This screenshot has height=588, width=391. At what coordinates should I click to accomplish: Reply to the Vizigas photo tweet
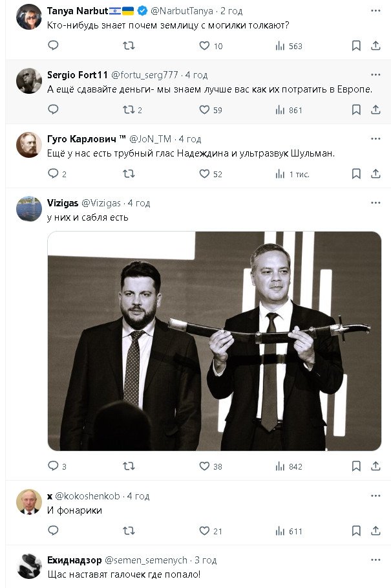point(53,466)
